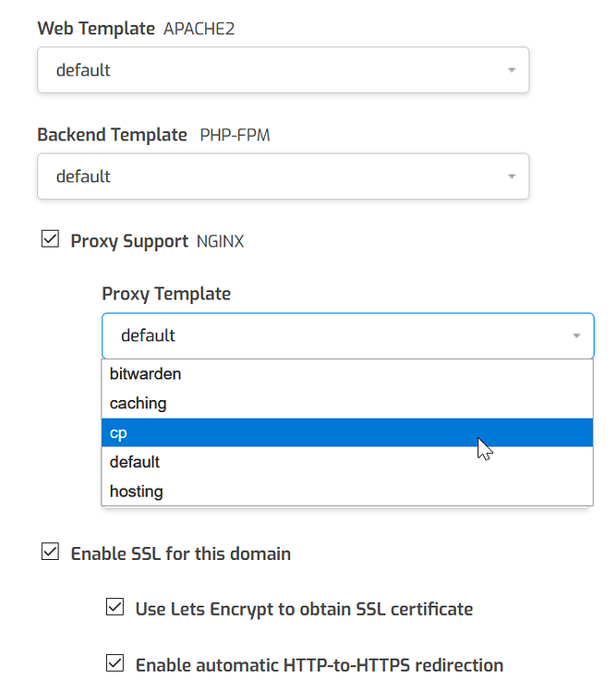
Task: Open the Backend Template dropdown
Action: click(284, 176)
